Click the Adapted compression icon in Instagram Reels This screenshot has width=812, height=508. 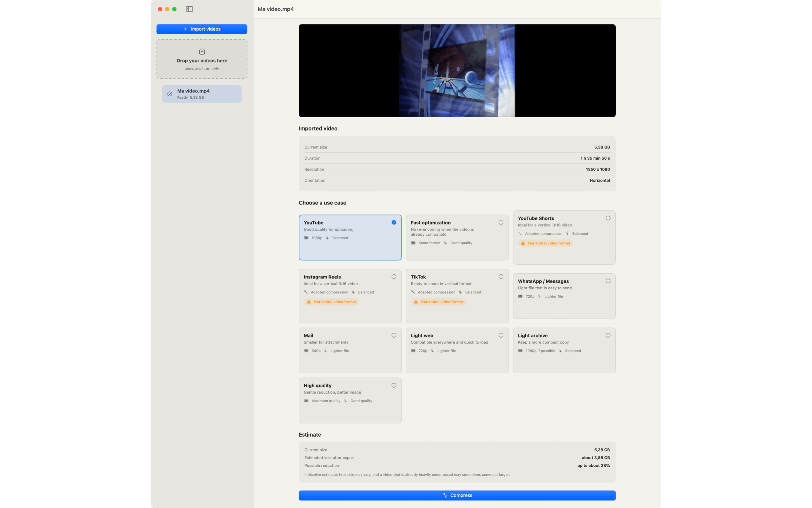306,292
